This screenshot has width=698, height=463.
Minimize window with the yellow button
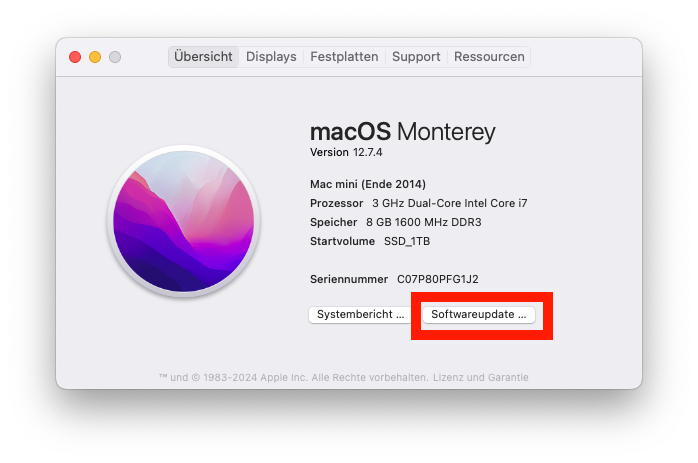click(x=95, y=57)
